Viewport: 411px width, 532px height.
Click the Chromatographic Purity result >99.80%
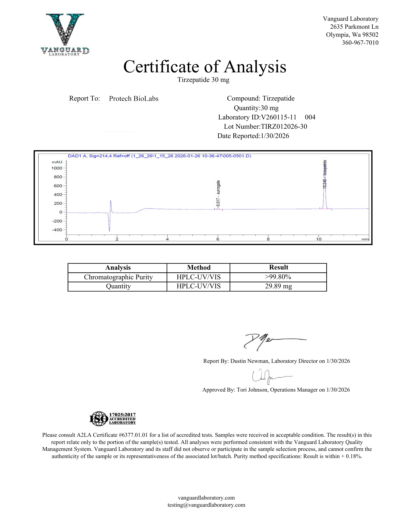pyautogui.click(x=278, y=277)
